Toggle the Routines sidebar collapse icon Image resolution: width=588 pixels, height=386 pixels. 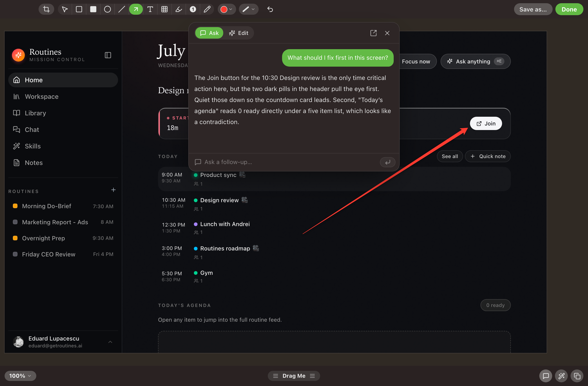click(x=108, y=55)
